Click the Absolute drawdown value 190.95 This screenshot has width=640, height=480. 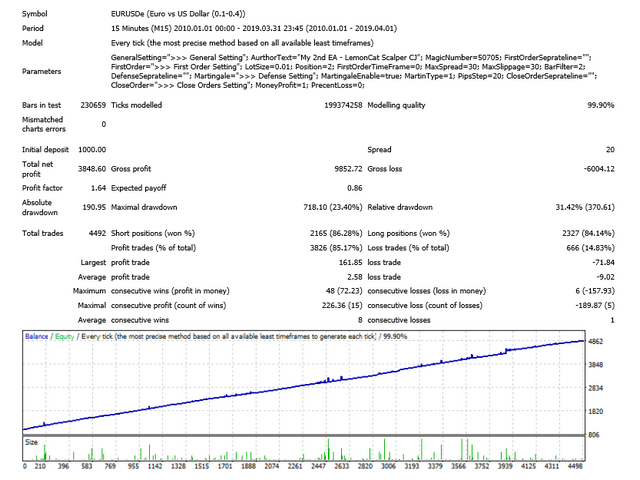[94, 207]
